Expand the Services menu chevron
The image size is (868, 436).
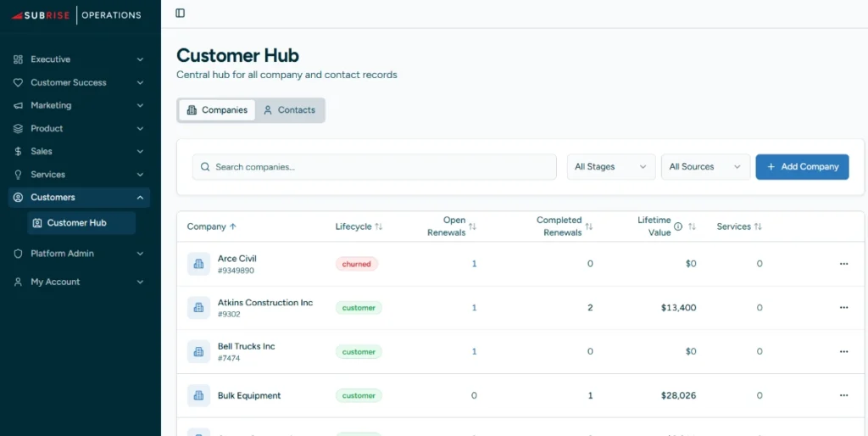(x=140, y=175)
